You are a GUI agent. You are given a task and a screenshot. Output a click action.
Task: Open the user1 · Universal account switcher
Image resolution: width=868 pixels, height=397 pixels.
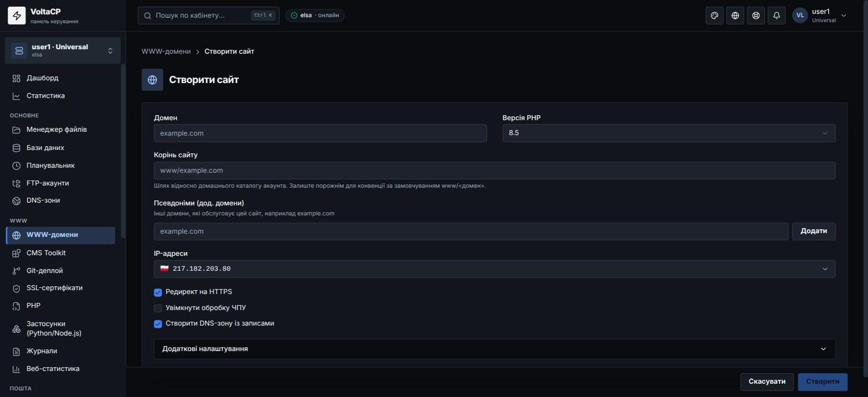63,50
